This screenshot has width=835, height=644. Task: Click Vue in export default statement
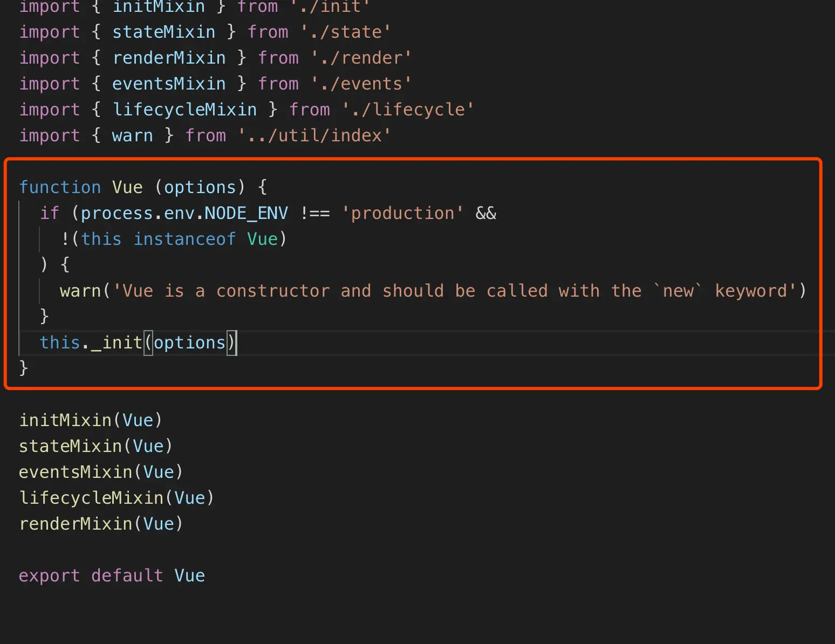pyautogui.click(x=189, y=576)
